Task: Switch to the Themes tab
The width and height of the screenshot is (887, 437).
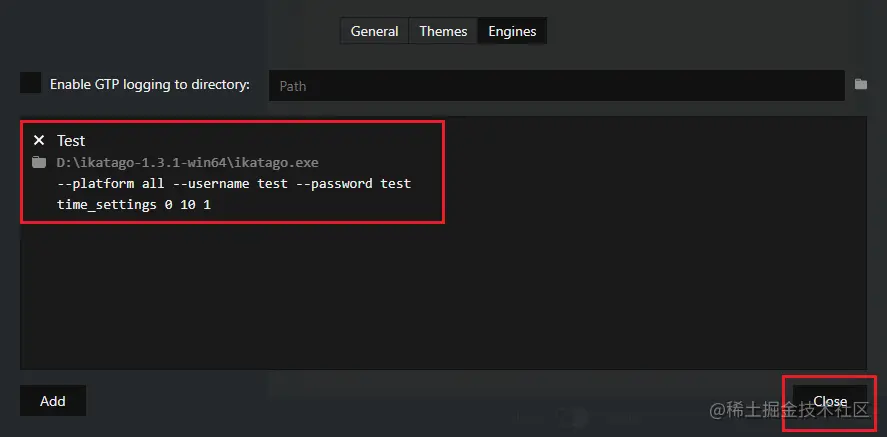Action: coord(443,31)
